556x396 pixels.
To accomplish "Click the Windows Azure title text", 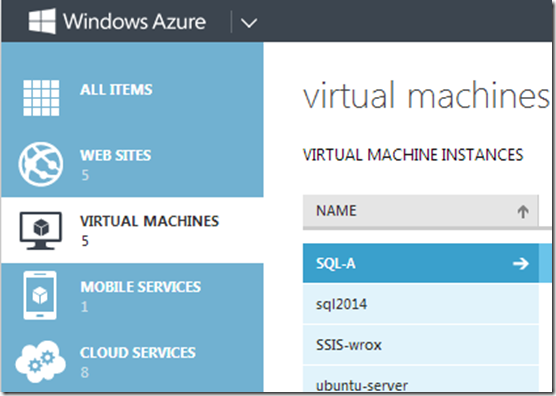I will point(134,21).
